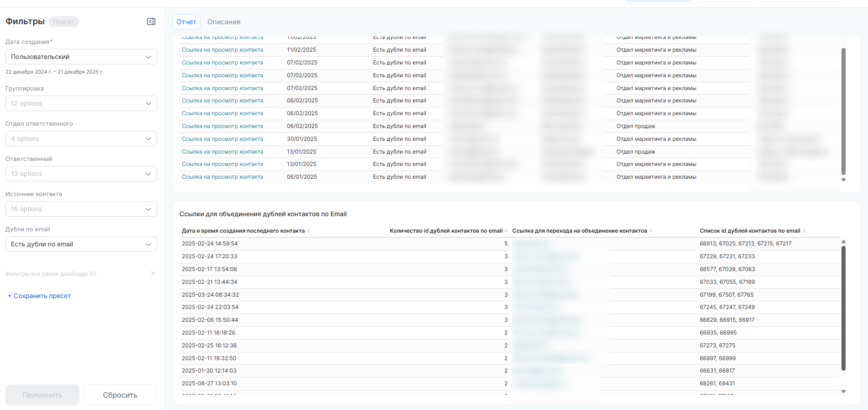This screenshot has height=410, width=868.
Task: Click id list 66577, 67039, 67063
Action: [727, 269]
